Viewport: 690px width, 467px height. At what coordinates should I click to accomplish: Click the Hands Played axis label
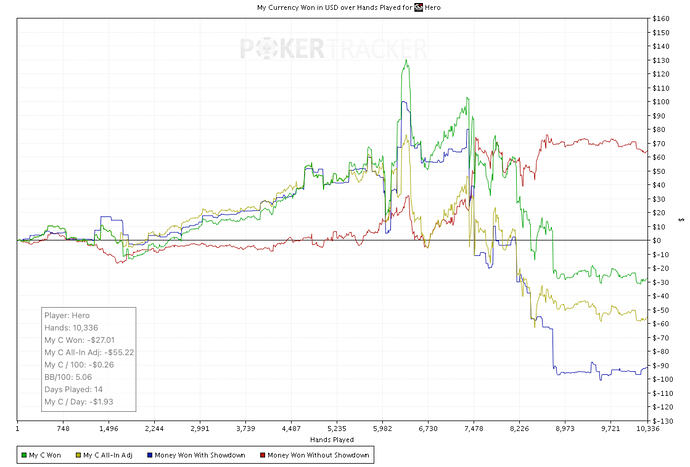332,440
